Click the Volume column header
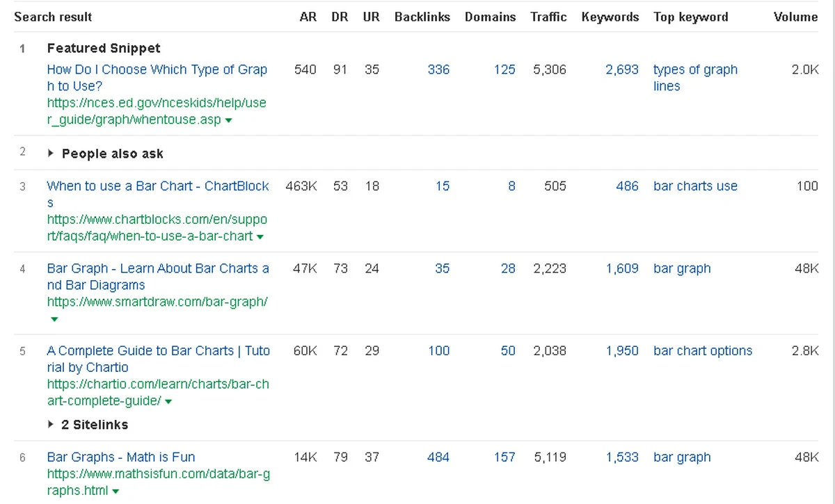 coord(796,17)
